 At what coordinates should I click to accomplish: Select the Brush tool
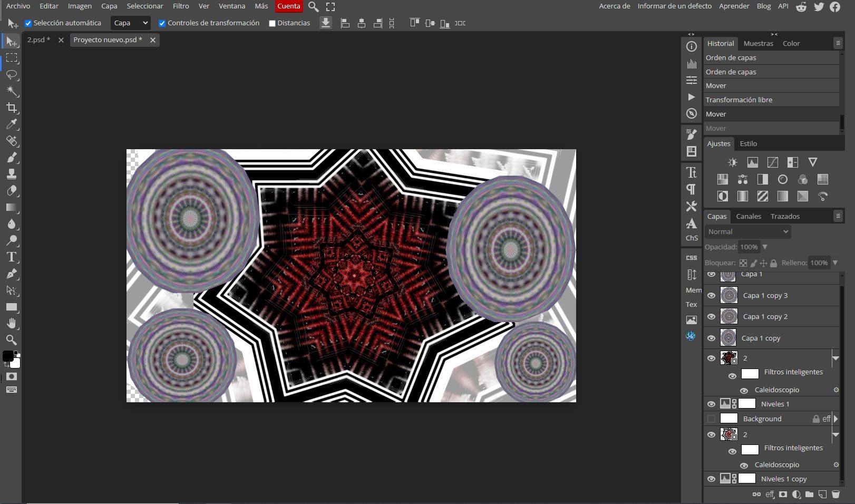(x=12, y=158)
